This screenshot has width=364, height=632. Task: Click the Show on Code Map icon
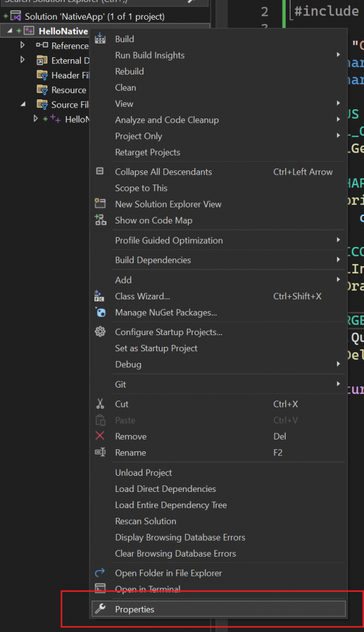pos(100,220)
